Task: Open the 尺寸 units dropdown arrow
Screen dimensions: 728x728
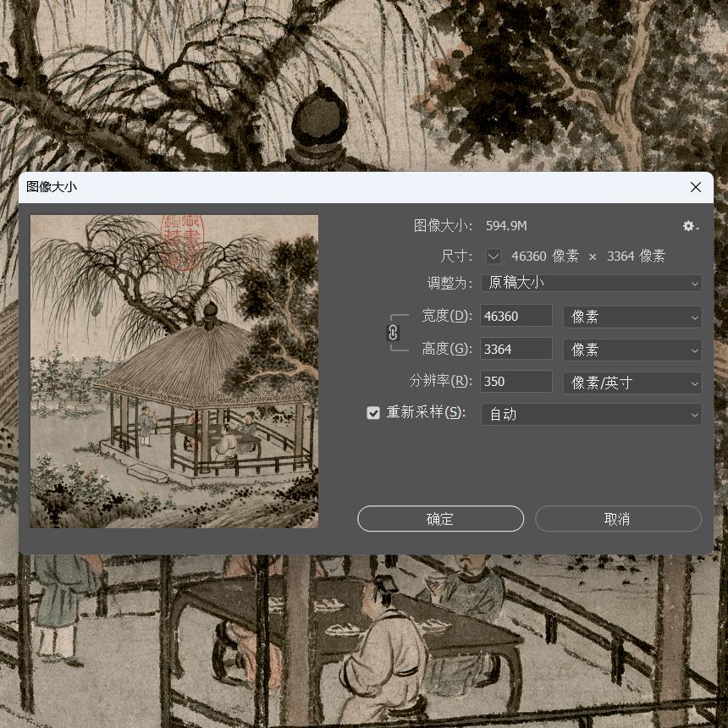Action: pyautogui.click(x=493, y=256)
